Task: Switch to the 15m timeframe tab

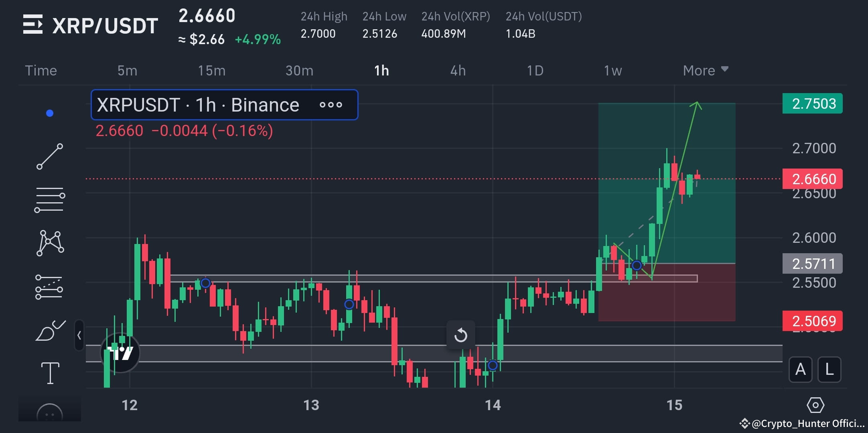Action: [211, 70]
